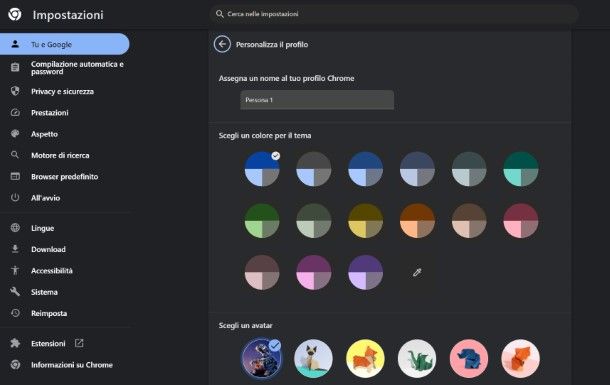Click the profile name field containing Persona 1
Screen dimensions: 610x385
[x=317, y=100]
